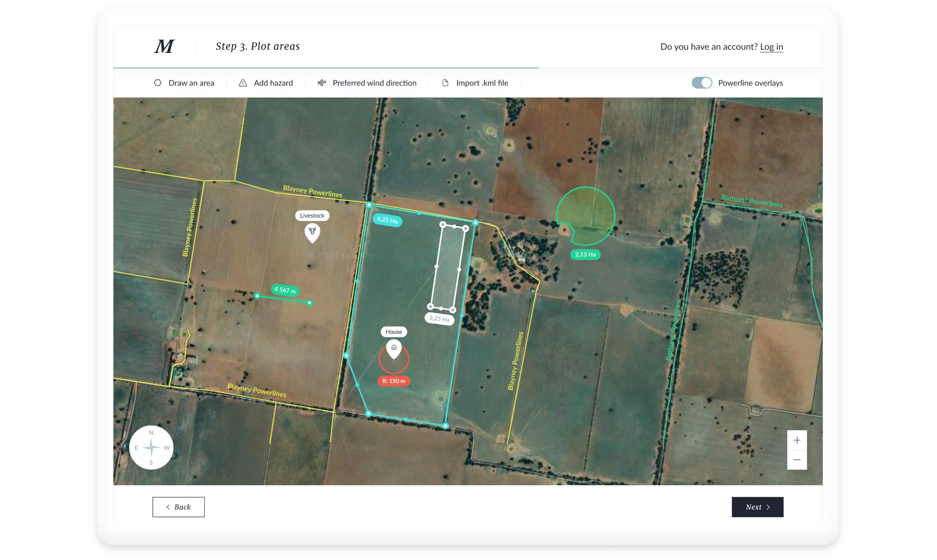Select the 2,13 Ha area label

pyautogui.click(x=585, y=254)
